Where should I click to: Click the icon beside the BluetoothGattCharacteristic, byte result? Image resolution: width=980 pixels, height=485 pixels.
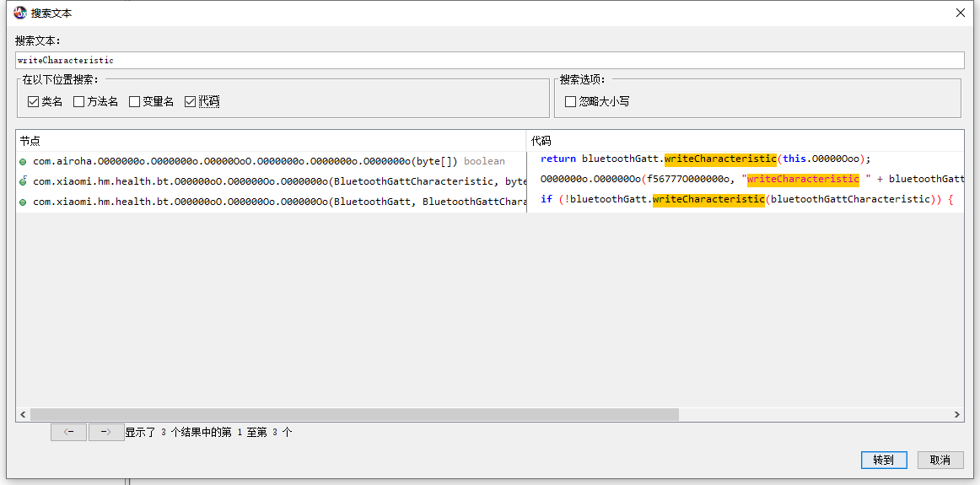click(x=24, y=181)
